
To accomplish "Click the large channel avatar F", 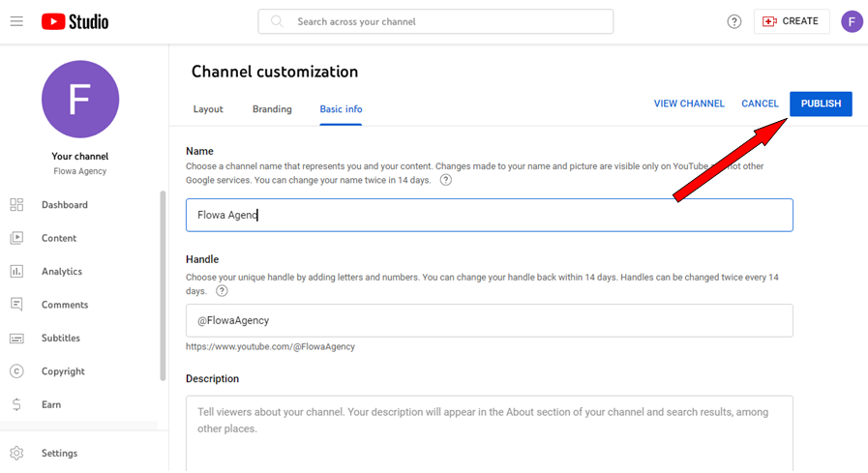I will pos(80,99).
